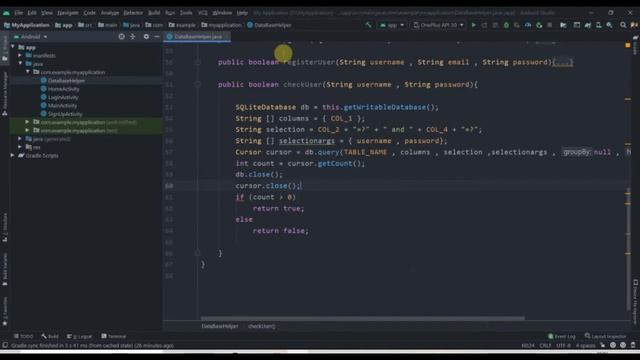The image size is (640, 360).
Task: Expand Gradle Scripts node
Action: (x=12, y=156)
